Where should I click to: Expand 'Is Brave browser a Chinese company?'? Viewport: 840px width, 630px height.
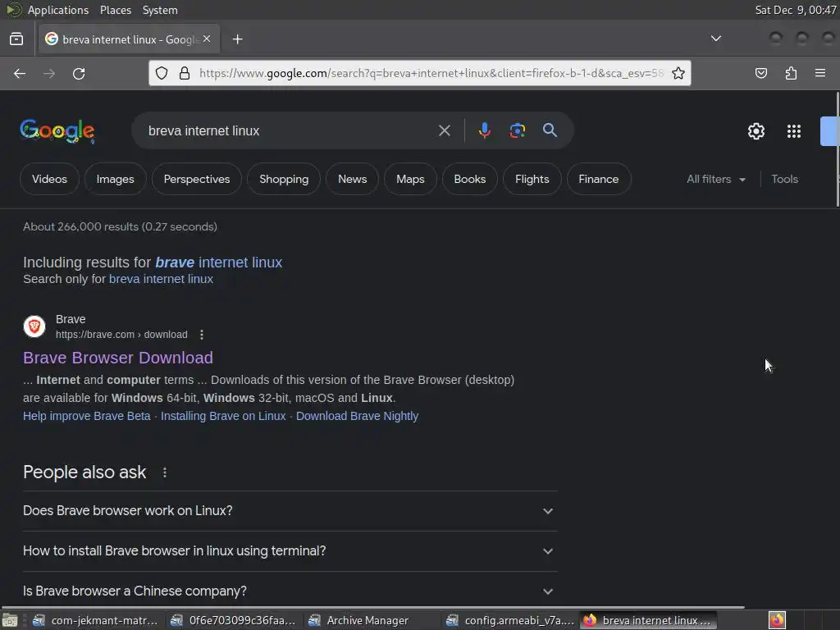pyautogui.click(x=290, y=591)
